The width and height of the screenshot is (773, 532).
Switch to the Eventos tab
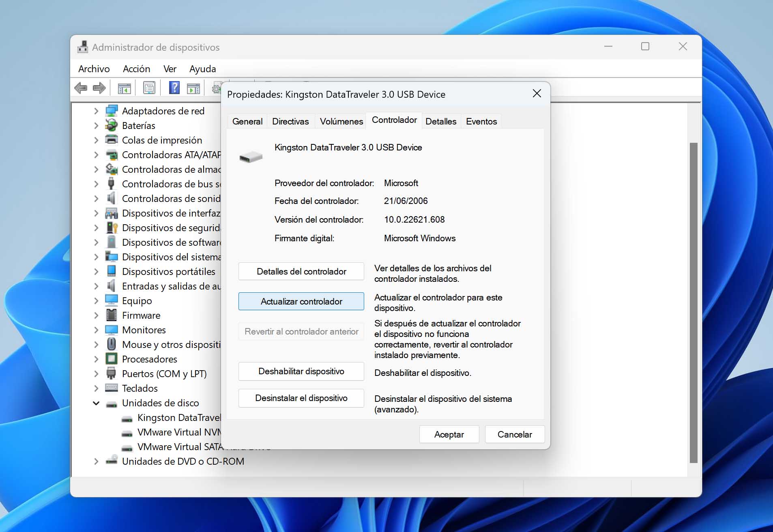(481, 121)
